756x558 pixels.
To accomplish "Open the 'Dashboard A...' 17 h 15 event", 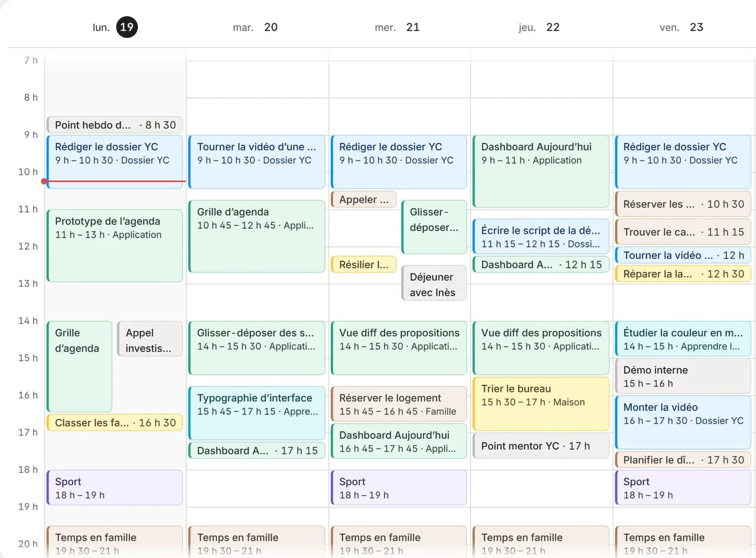I will pyautogui.click(x=257, y=450).
